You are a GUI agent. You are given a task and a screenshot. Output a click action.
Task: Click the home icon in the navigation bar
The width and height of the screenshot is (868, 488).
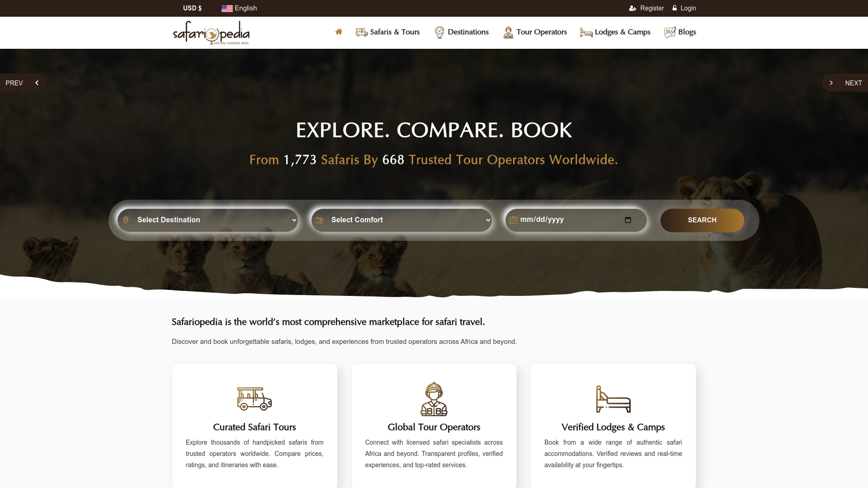339,32
